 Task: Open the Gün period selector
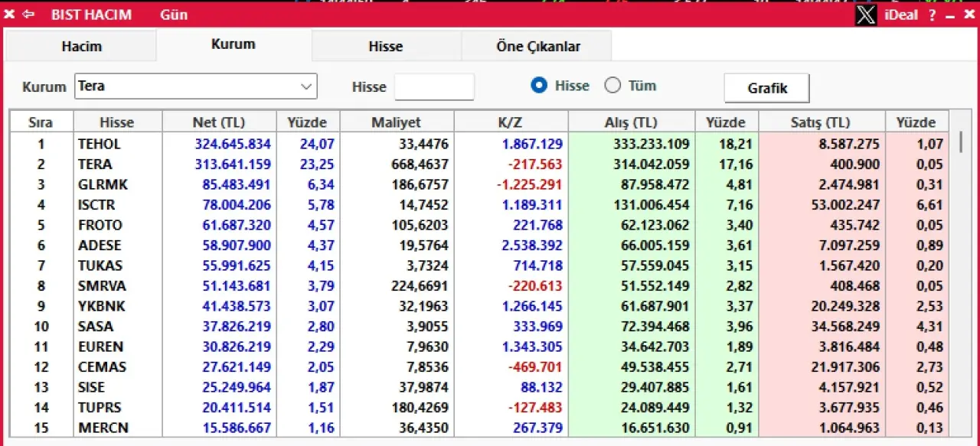coord(174,15)
